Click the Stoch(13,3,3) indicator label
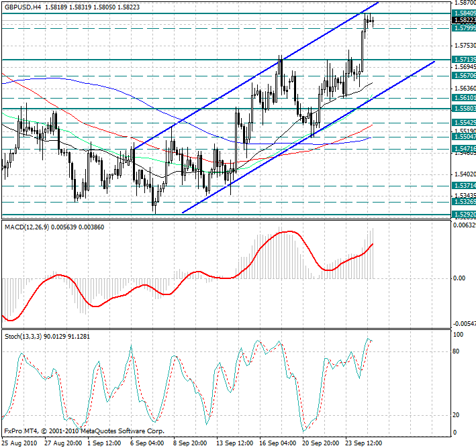476x448 pixels. [x=26, y=335]
